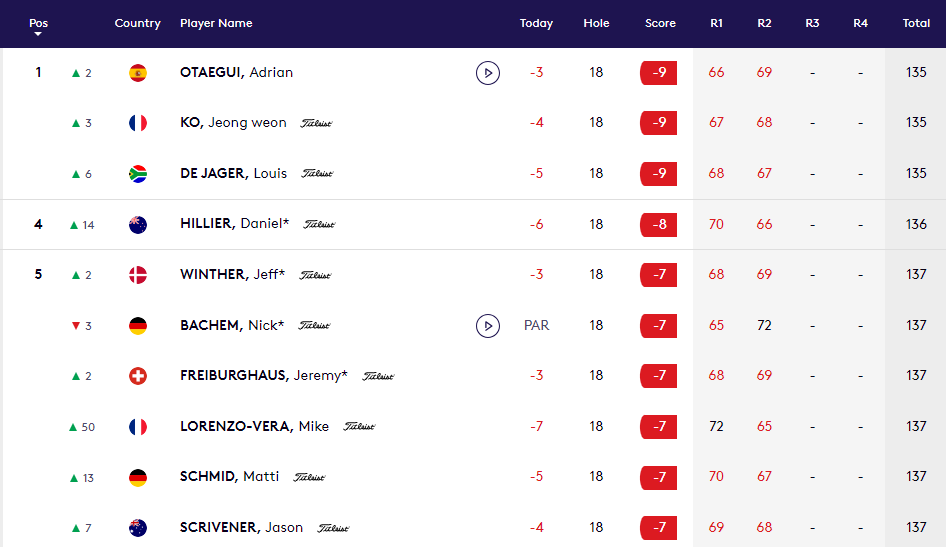Viewport: 946px width, 547px height.
Task: Click the red down arrow for Bachem
Action: [x=76, y=325]
